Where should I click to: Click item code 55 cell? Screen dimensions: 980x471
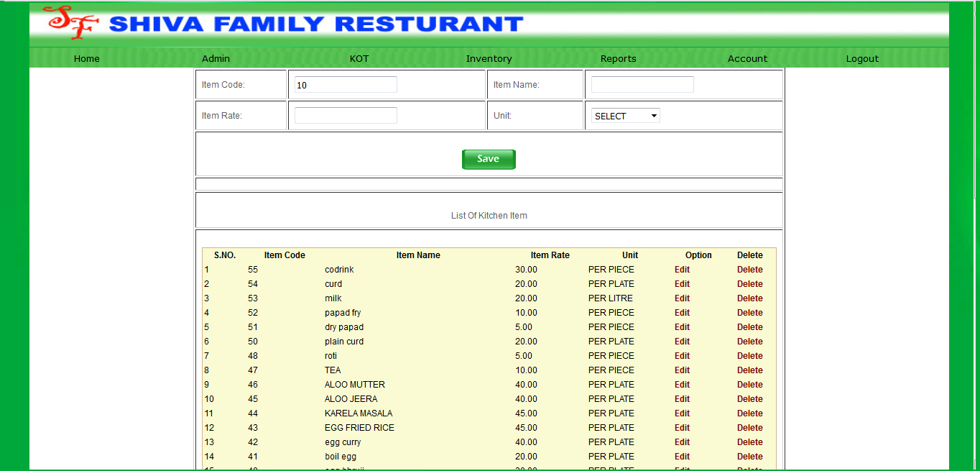pos(253,270)
